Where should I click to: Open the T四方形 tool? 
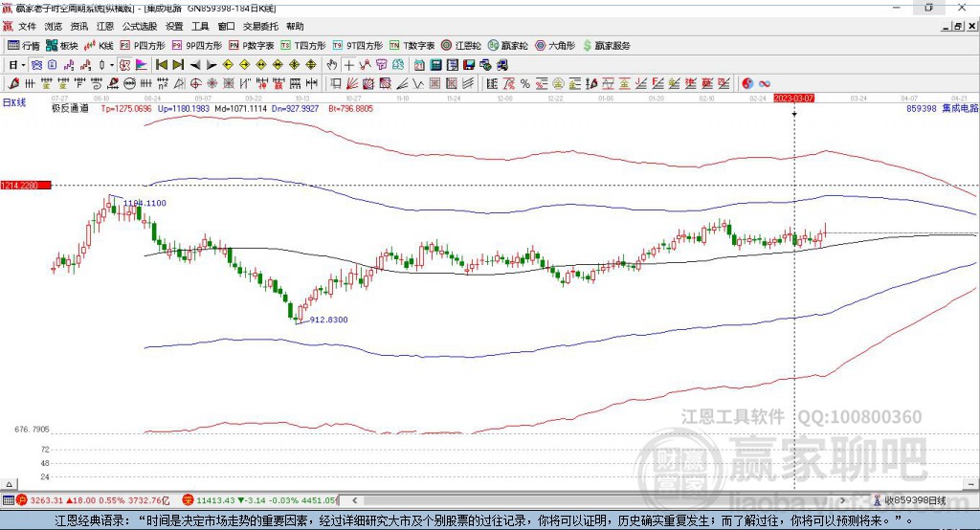click(x=303, y=46)
